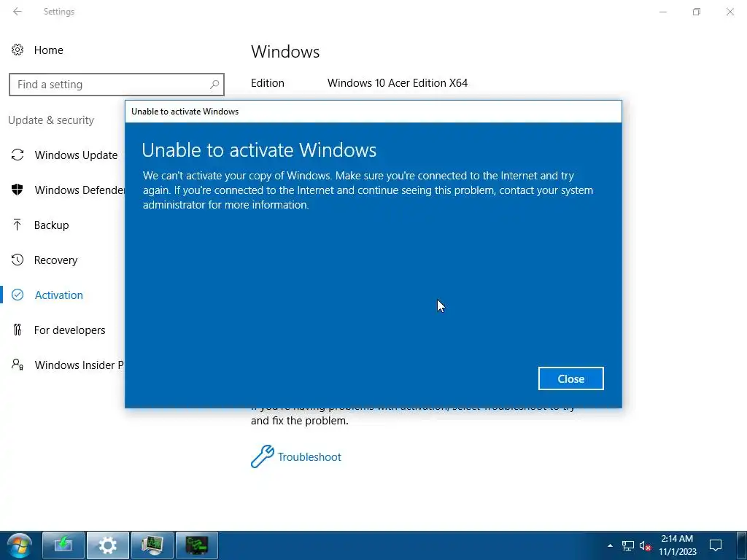The image size is (747, 560).
Task: Click the Backup upward arrow icon
Action: click(x=18, y=225)
